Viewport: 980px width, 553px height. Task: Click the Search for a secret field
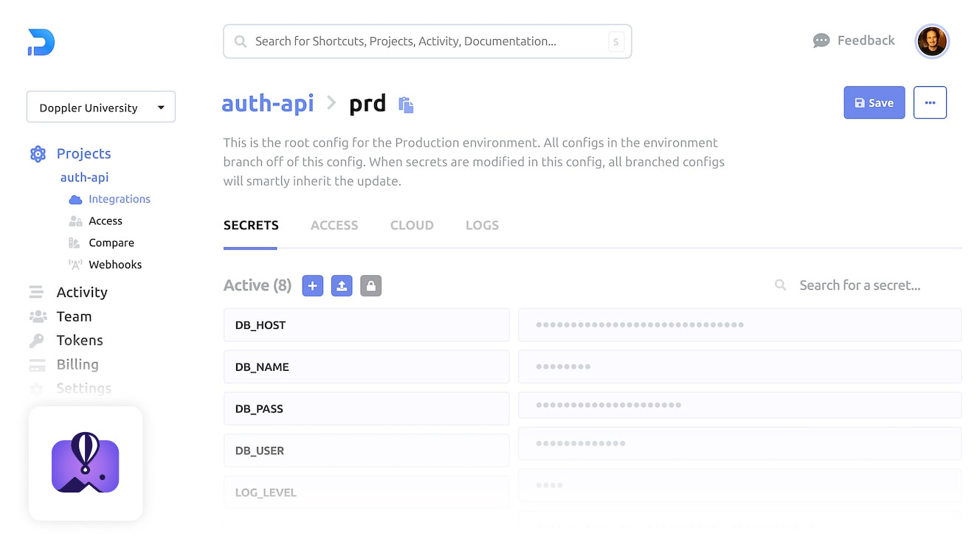click(x=860, y=285)
